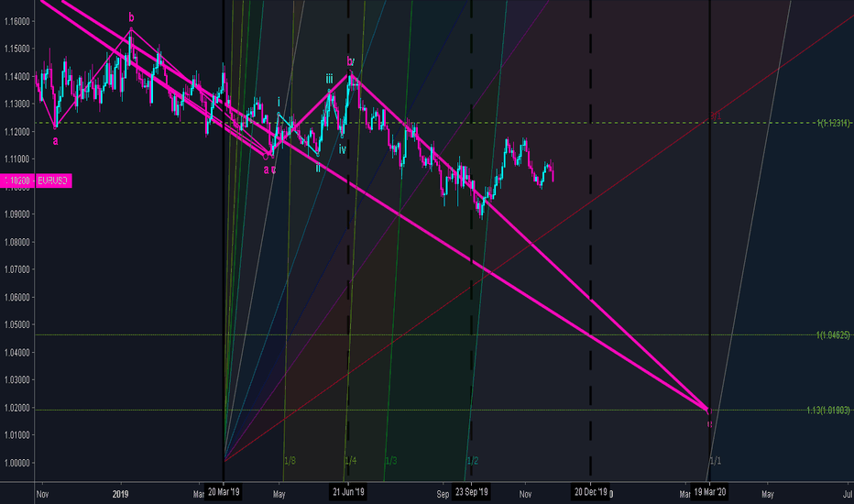Select the 'ii' wave label

pos(318,167)
